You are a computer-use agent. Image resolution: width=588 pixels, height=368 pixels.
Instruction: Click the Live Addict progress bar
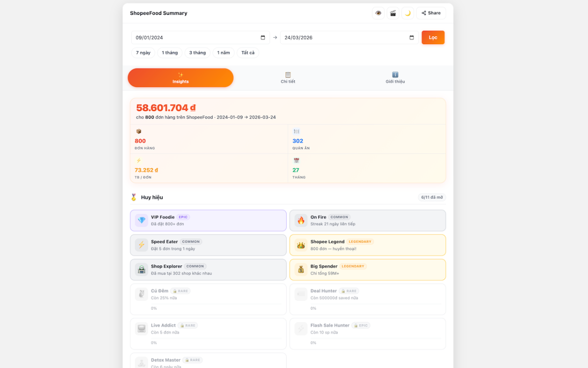[216, 338]
